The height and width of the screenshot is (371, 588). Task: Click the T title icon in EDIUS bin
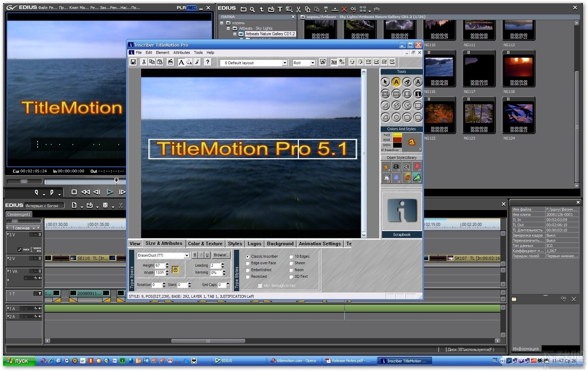[280, 9]
